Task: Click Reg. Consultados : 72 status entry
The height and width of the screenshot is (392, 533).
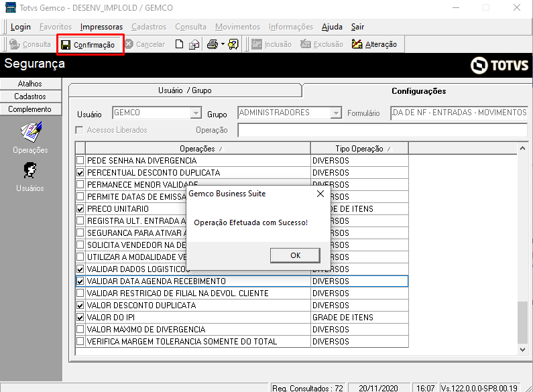Action: pyautogui.click(x=308, y=388)
